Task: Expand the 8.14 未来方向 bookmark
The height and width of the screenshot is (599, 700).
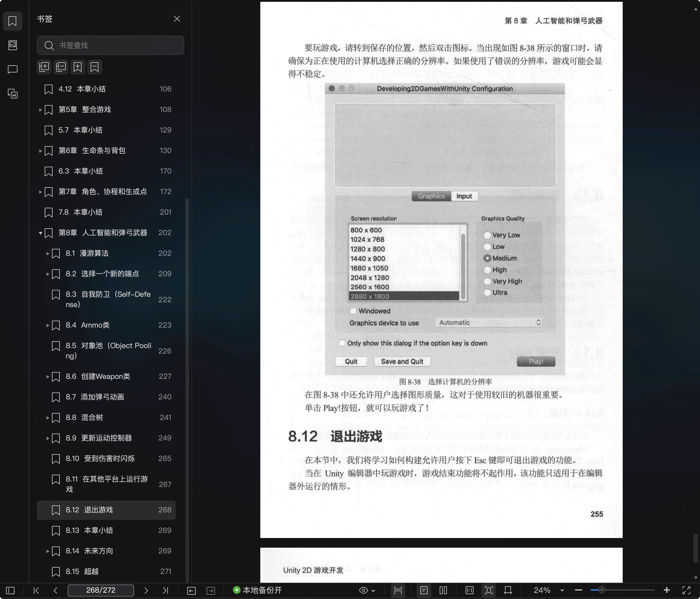Action: tap(48, 551)
